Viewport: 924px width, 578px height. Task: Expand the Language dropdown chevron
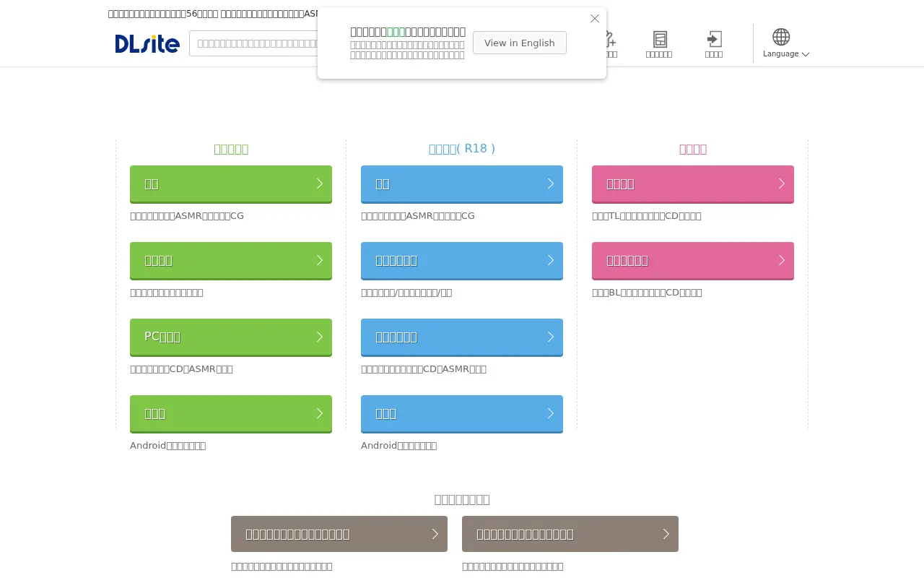806,54
